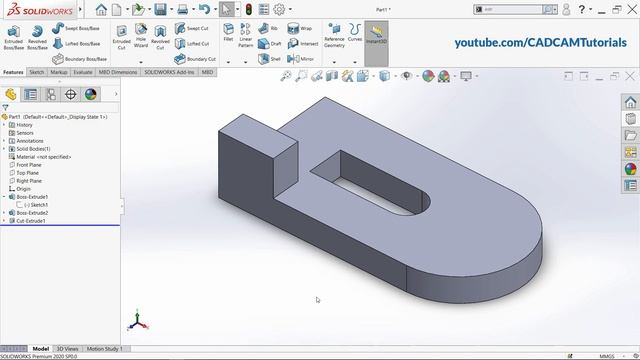640x360 pixels.
Task: Open the ConfigurationManager tab
Action: pyautogui.click(x=51, y=94)
